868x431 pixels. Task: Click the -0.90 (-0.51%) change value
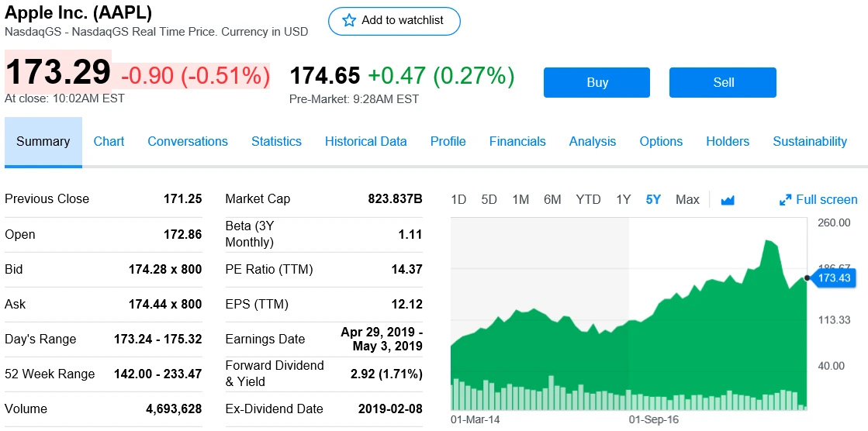tap(195, 76)
